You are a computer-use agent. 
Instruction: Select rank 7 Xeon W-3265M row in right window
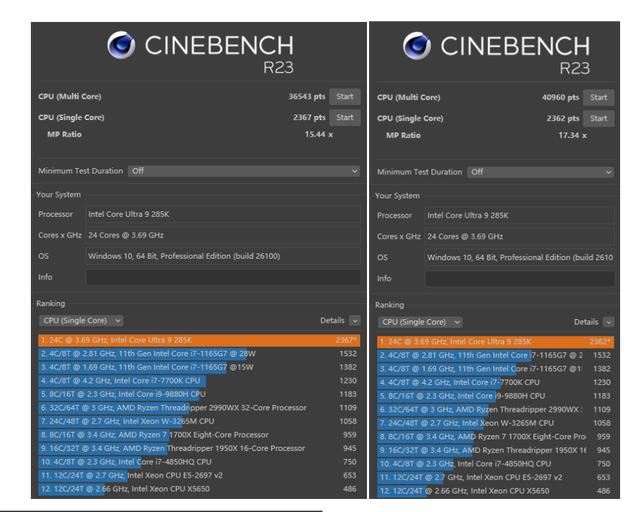[496, 423]
